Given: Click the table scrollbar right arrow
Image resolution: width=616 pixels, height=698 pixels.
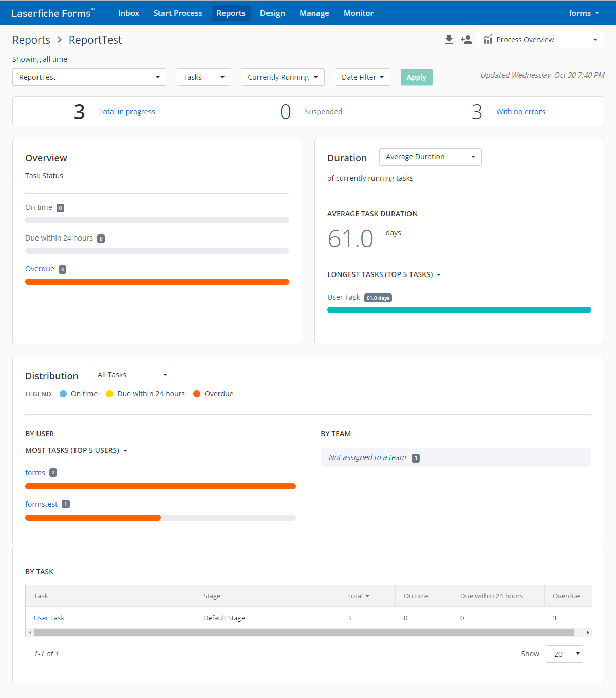Looking at the screenshot, I should coord(587,632).
